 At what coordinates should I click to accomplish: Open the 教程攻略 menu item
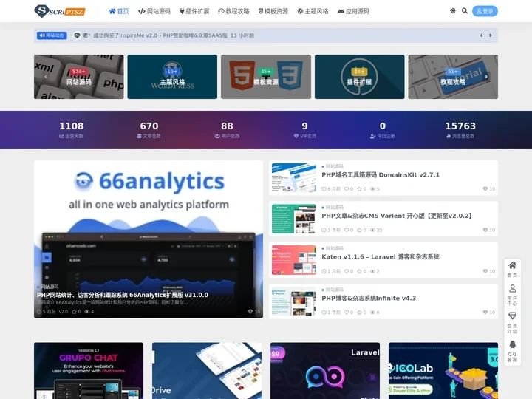[x=233, y=11]
